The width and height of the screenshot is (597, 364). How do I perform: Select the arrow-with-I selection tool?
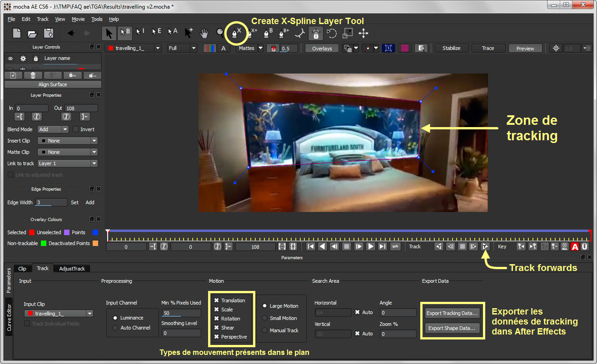point(140,32)
